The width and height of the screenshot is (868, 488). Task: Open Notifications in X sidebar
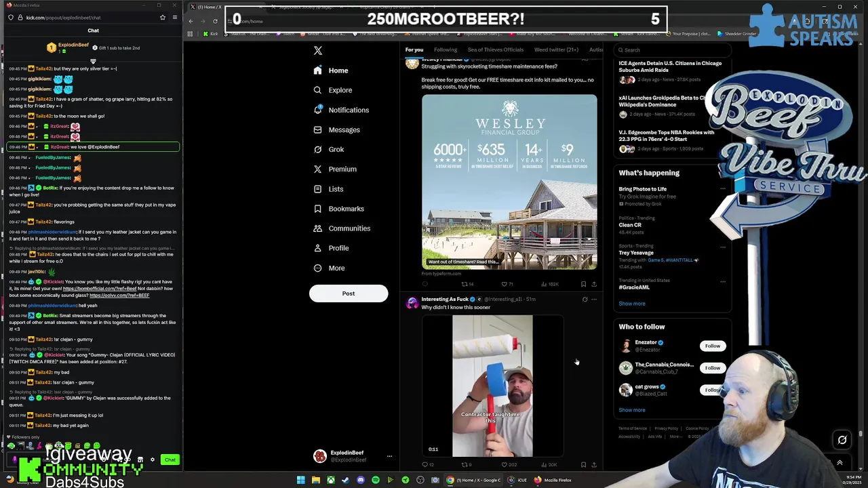coord(341,110)
